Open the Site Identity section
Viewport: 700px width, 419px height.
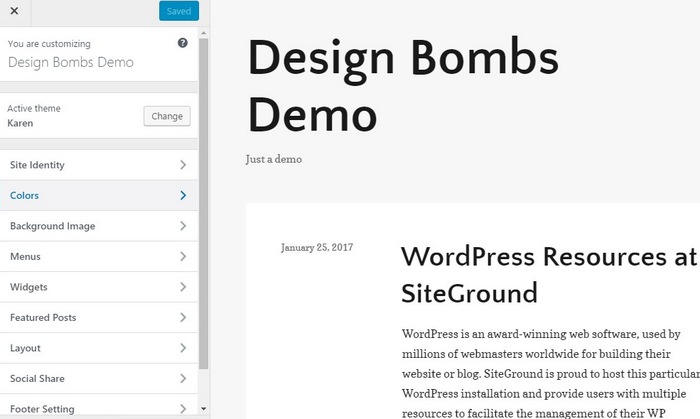pos(99,165)
